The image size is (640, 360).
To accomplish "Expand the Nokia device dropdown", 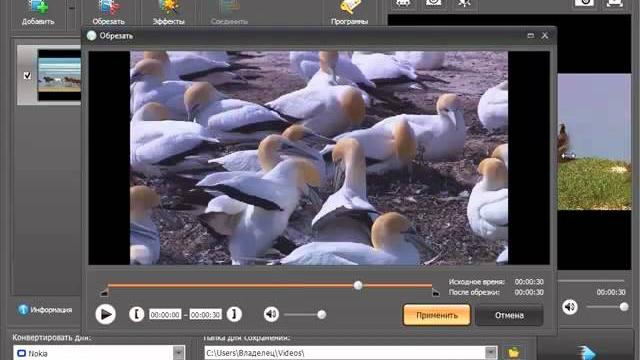I will coord(179,353).
